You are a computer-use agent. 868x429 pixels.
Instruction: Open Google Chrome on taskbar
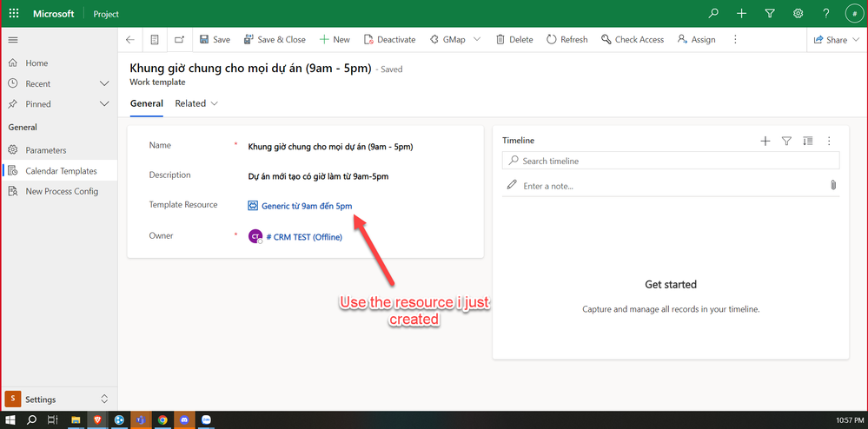[162, 420]
